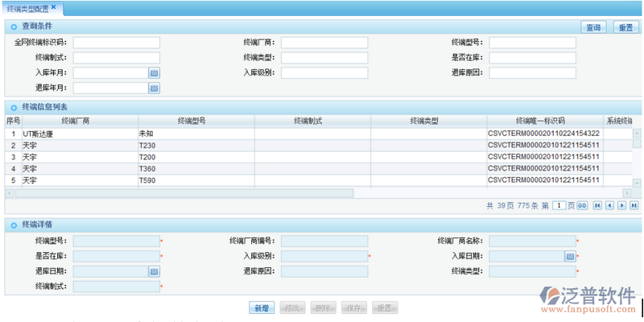
Task: Open calendar picker for 退库年月 query field
Action: (x=155, y=88)
